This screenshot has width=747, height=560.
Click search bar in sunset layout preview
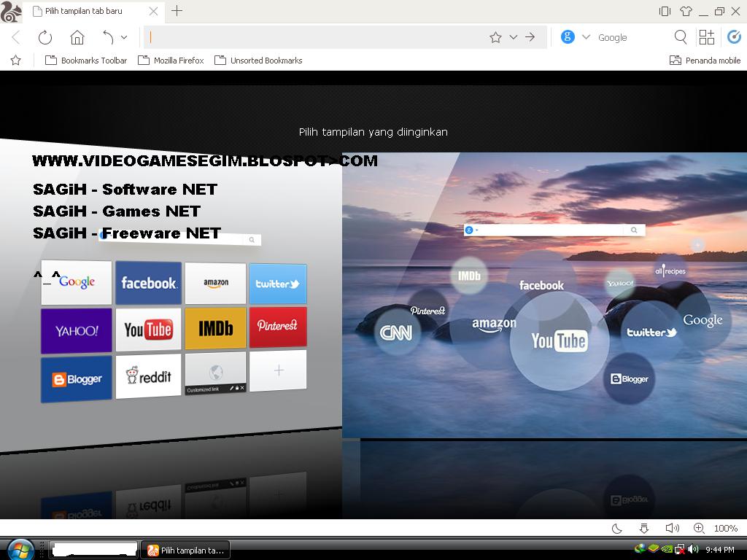click(x=554, y=230)
